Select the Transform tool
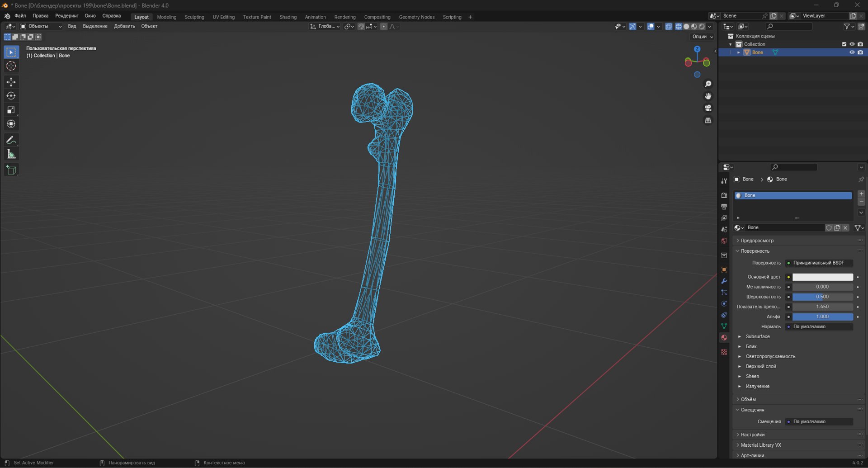Screen dimensions: 868x468 tap(11, 124)
